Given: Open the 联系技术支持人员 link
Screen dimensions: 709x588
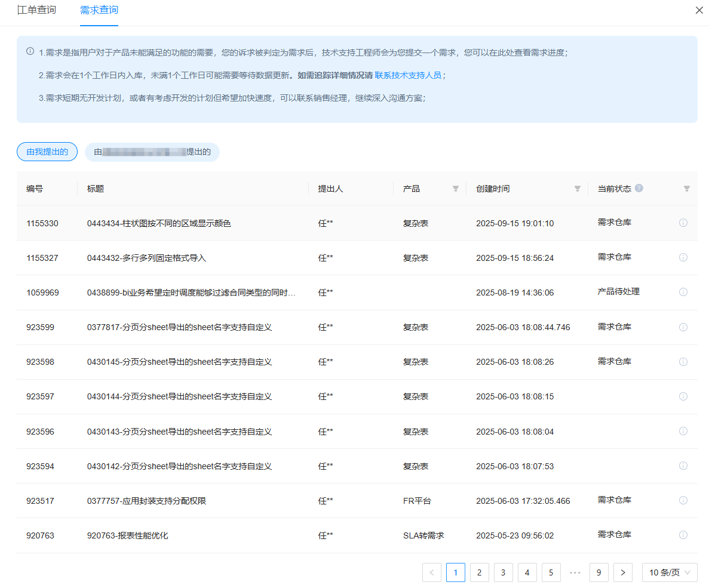Looking at the screenshot, I should (x=408, y=75).
